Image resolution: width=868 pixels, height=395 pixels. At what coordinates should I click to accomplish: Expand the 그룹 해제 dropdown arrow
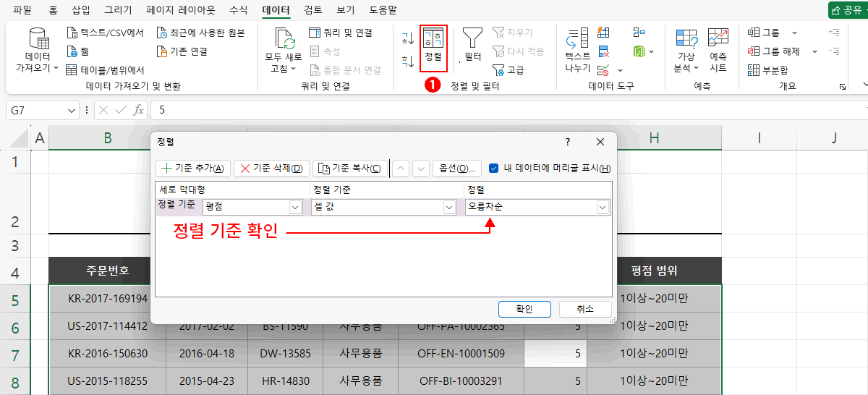tap(814, 51)
